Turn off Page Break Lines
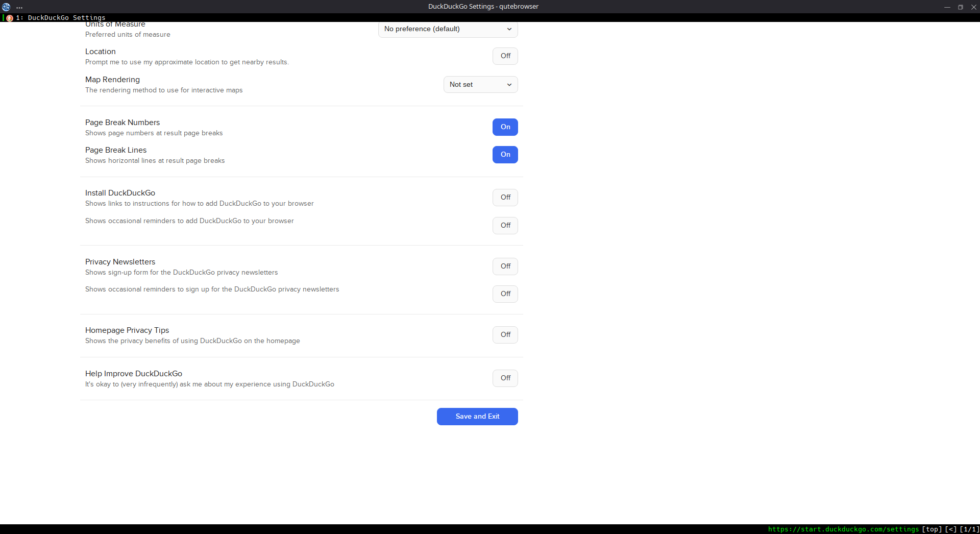The image size is (980, 534). pos(505,155)
